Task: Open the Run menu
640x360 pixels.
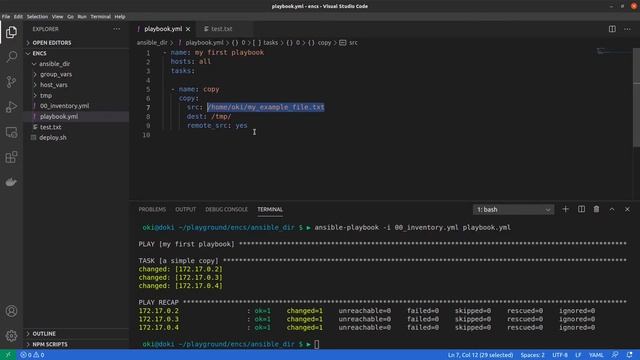Action: (82, 17)
